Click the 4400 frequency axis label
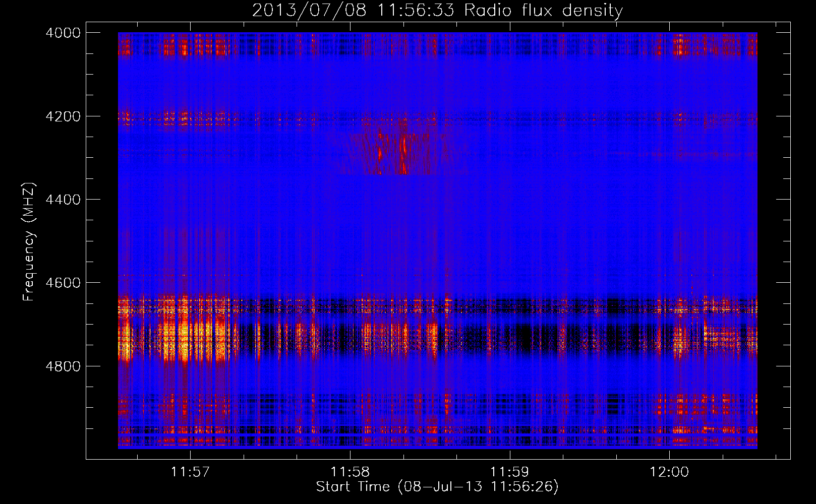The width and height of the screenshot is (816, 504). (63, 200)
